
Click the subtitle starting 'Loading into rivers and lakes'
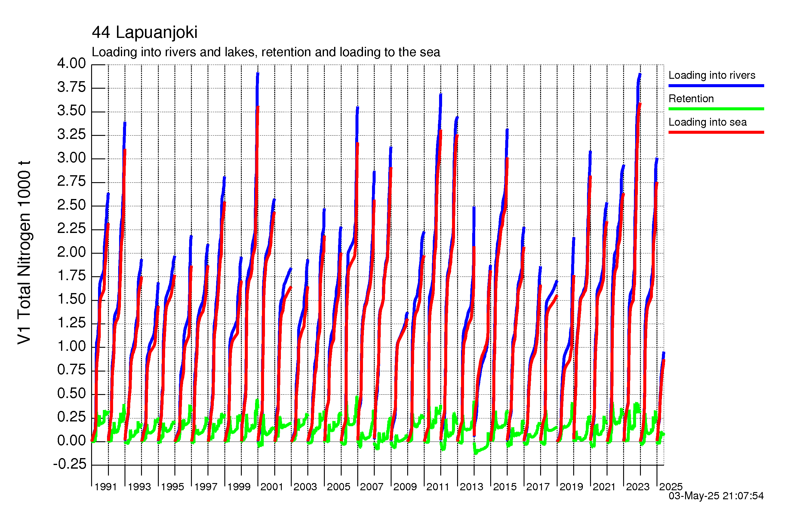coord(266,52)
